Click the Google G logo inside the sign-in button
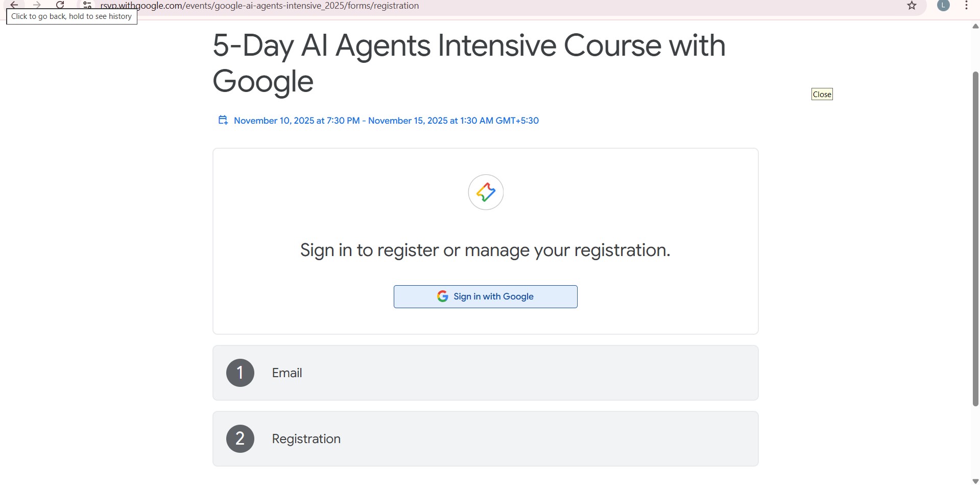 (443, 296)
